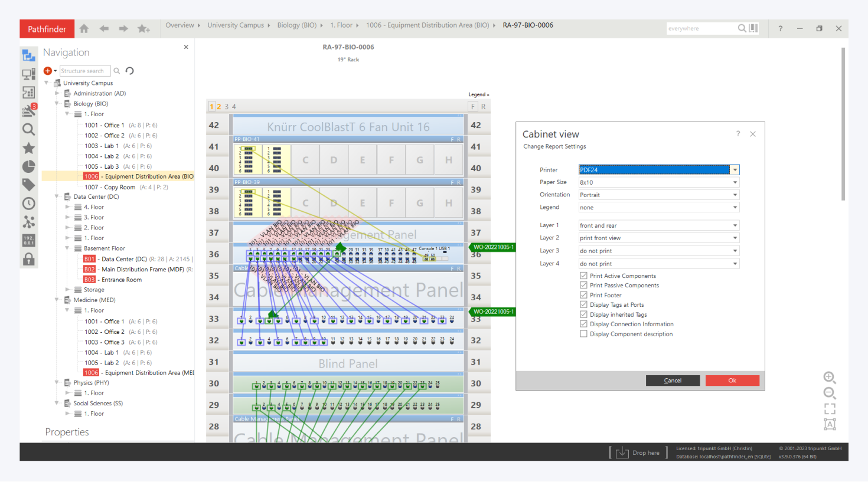Disable the Print Footer checkbox
The image size is (868, 482).
click(x=583, y=295)
